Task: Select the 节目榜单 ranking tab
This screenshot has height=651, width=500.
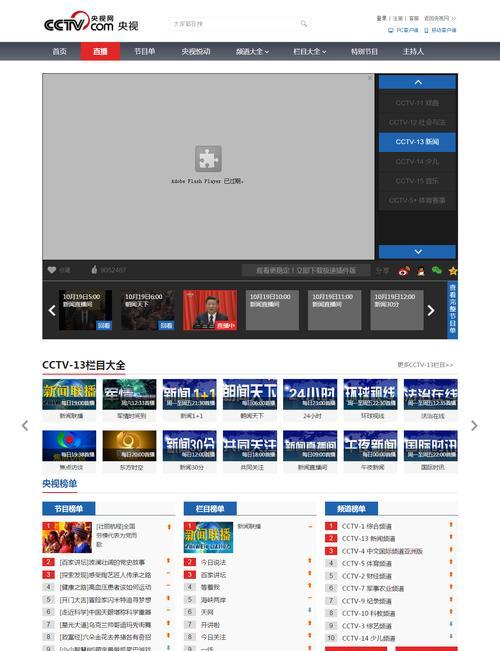Action: point(69,509)
